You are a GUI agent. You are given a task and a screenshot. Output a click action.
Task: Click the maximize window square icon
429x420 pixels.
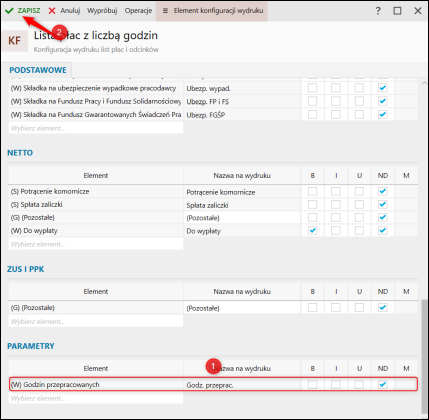(x=397, y=11)
